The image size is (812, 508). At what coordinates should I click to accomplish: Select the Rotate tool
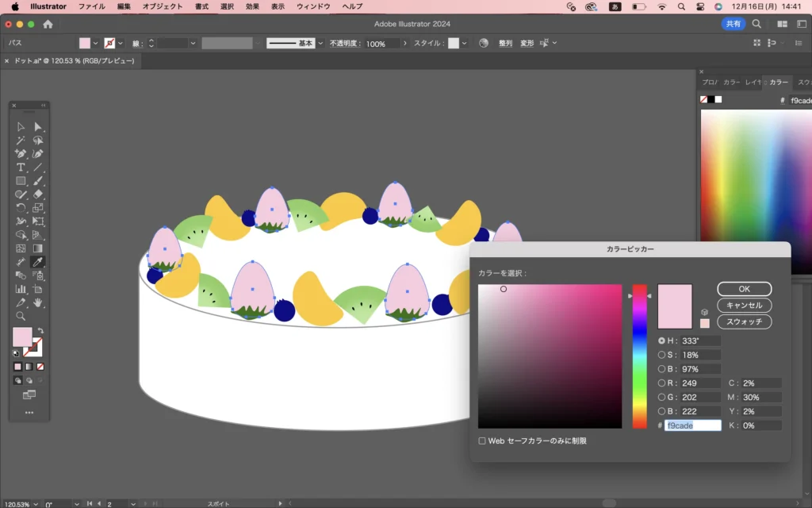[21, 208]
